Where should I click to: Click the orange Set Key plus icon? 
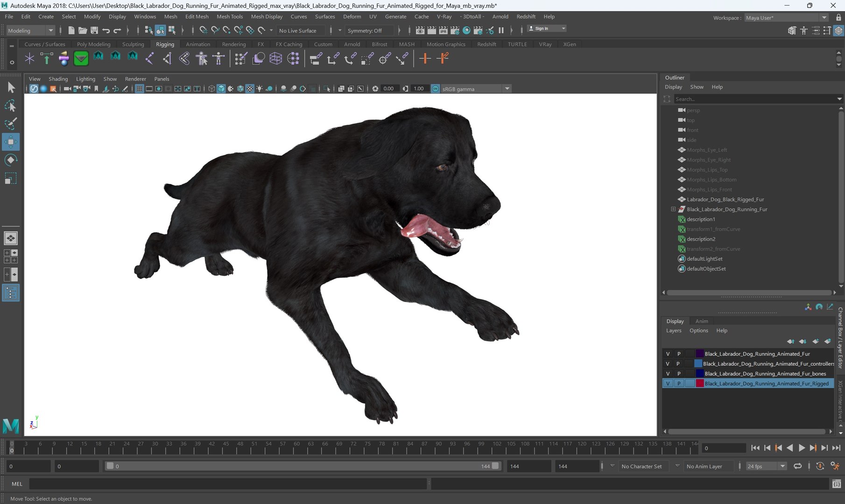click(424, 58)
